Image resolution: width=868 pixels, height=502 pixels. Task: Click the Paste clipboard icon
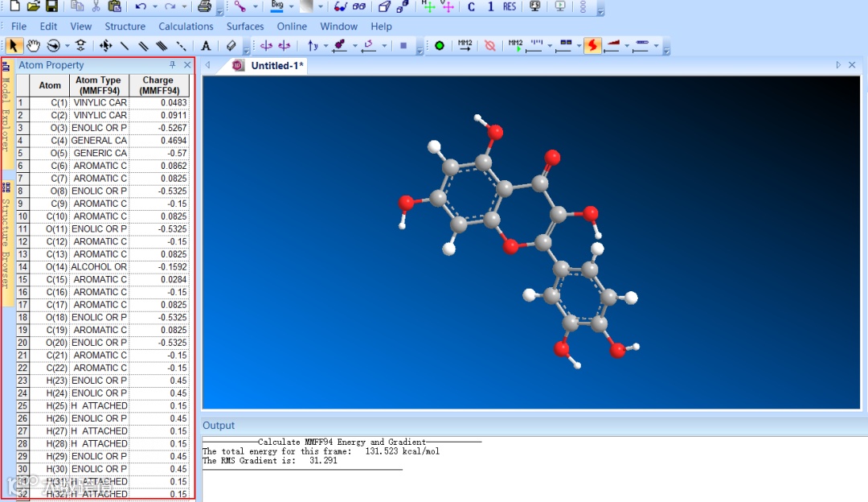pos(114,6)
